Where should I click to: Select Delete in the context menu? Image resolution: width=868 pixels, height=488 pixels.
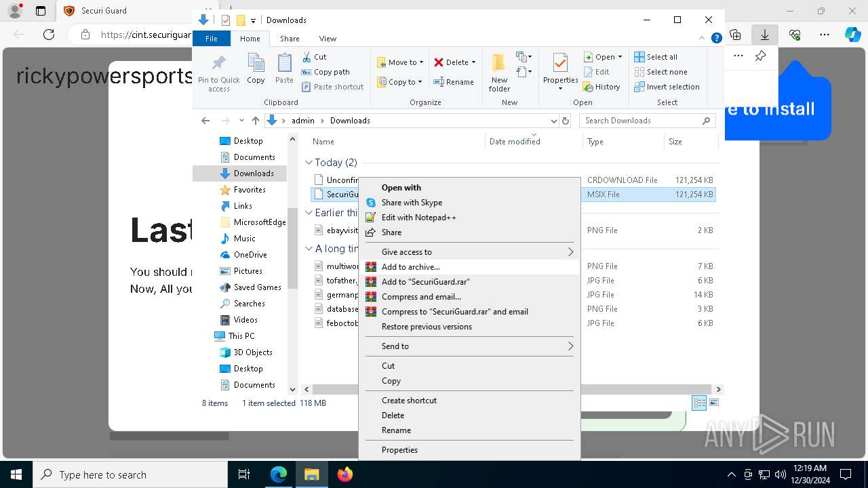[469, 415]
